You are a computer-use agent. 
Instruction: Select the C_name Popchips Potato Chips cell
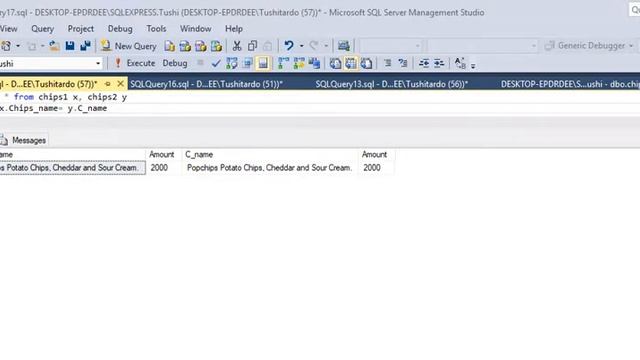pos(270,168)
